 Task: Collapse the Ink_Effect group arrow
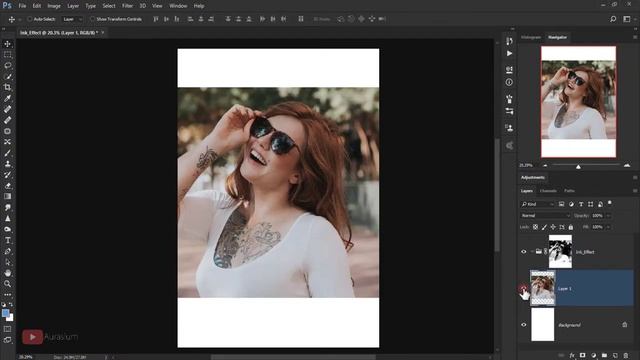click(x=532, y=252)
